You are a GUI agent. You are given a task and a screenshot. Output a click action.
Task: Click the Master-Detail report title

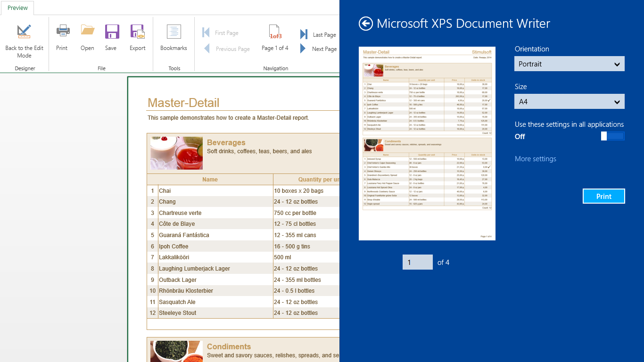(x=183, y=103)
